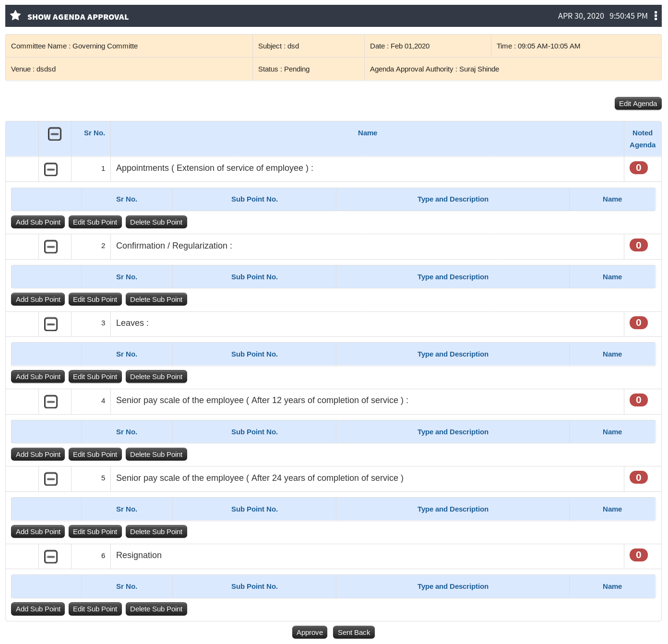Click the Sent Back button
This screenshot has height=644, width=668.
click(354, 632)
